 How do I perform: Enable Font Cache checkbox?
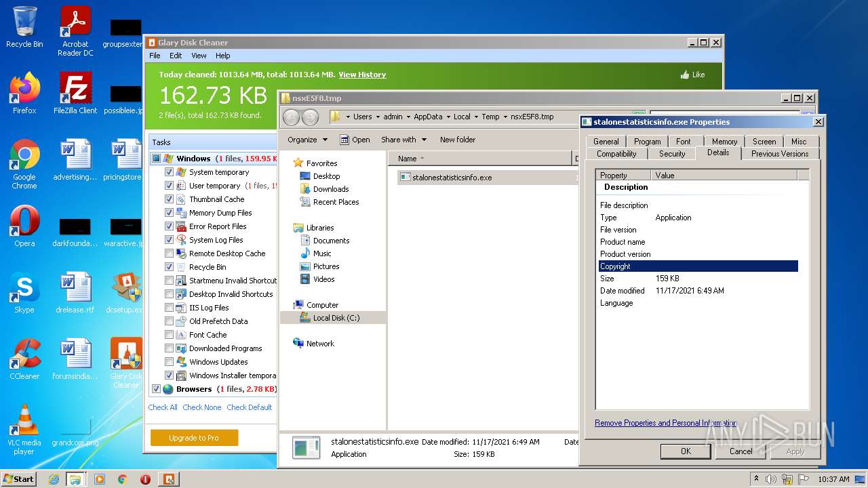(169, 335)
